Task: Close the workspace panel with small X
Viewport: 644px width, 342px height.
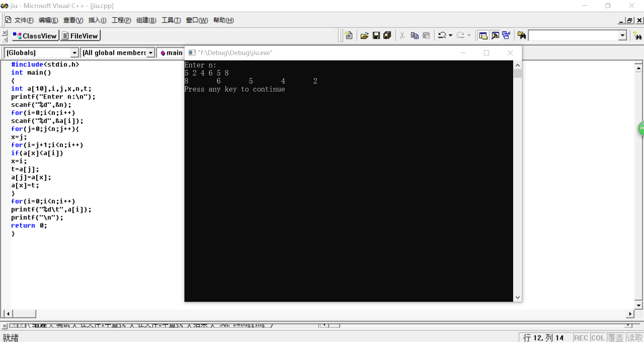Action: pyautogui.click(x=4, y=33)
